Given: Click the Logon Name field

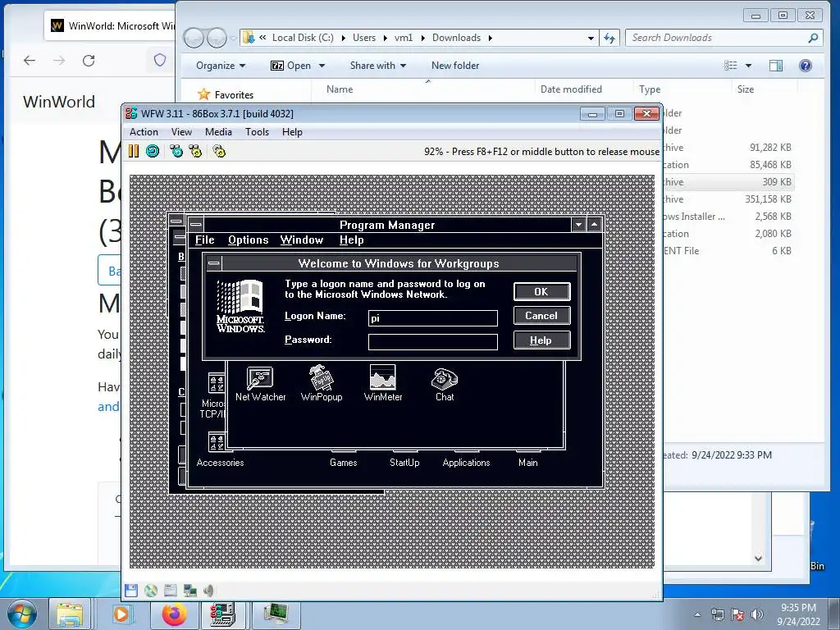Looking at the screenshot, I should (x=433, y=318).
